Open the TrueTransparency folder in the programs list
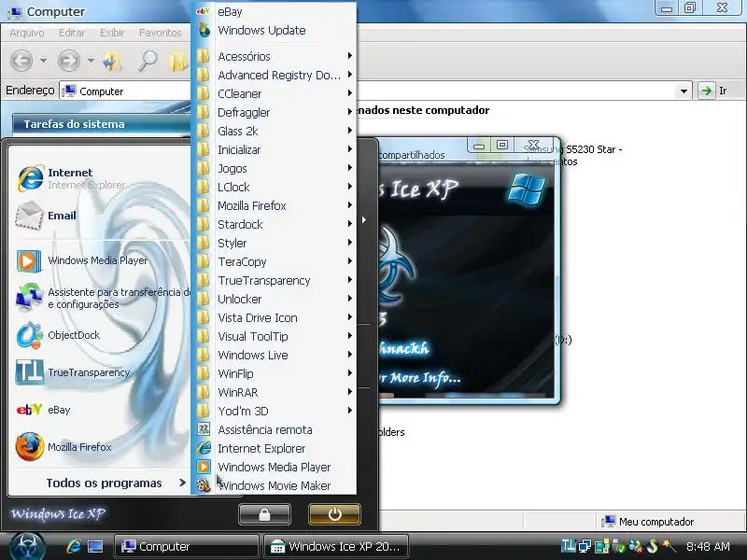 (274, 281)
